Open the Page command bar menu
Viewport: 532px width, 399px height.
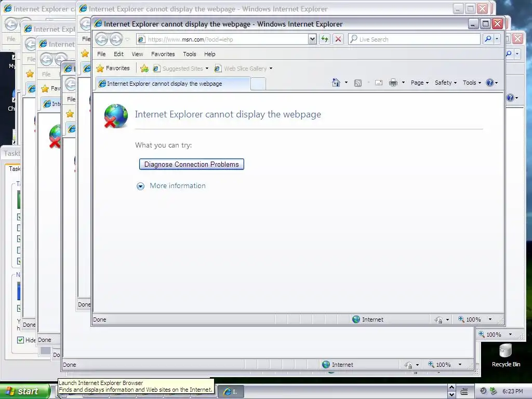point(420,83)
